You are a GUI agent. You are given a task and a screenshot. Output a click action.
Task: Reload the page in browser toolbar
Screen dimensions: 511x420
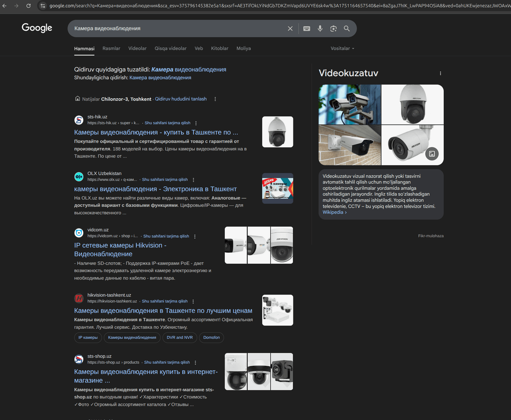tap(28, 6)
